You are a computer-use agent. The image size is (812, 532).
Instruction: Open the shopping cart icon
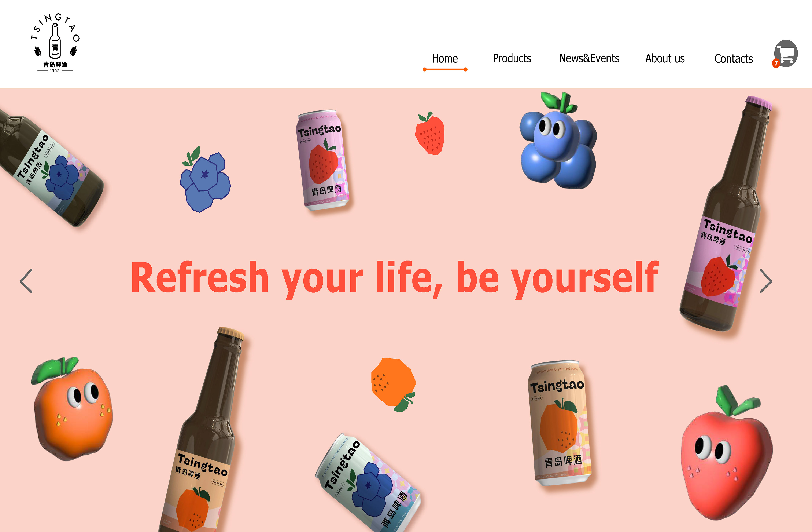[786, 54]
